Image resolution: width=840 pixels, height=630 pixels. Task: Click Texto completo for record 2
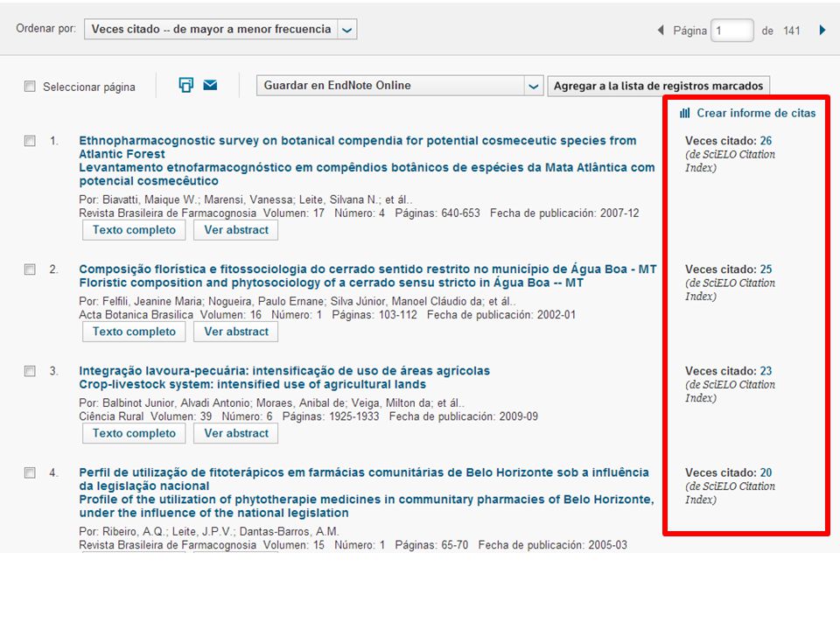click(x=134, y=332)
